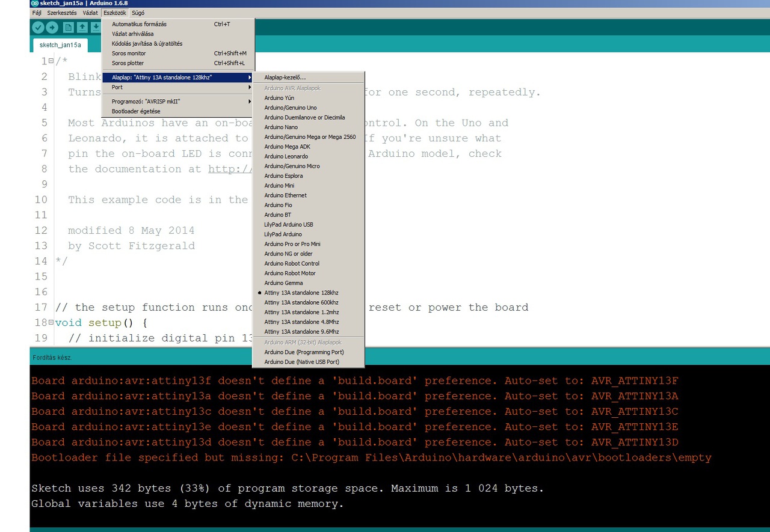This screenshot has height=532, width=770.
Task: Click "by Scott Fitzgerald" comment line
Action: [131, 245]
